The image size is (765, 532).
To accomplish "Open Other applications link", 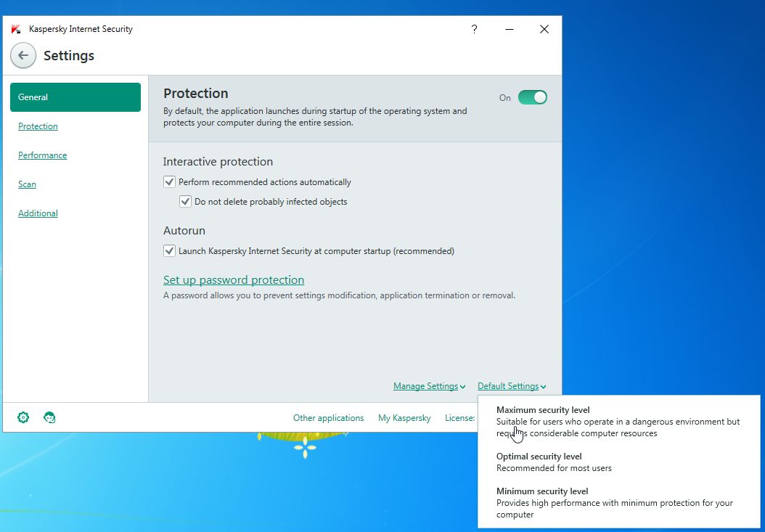I will pyautogui.click(x=328, y=418).
